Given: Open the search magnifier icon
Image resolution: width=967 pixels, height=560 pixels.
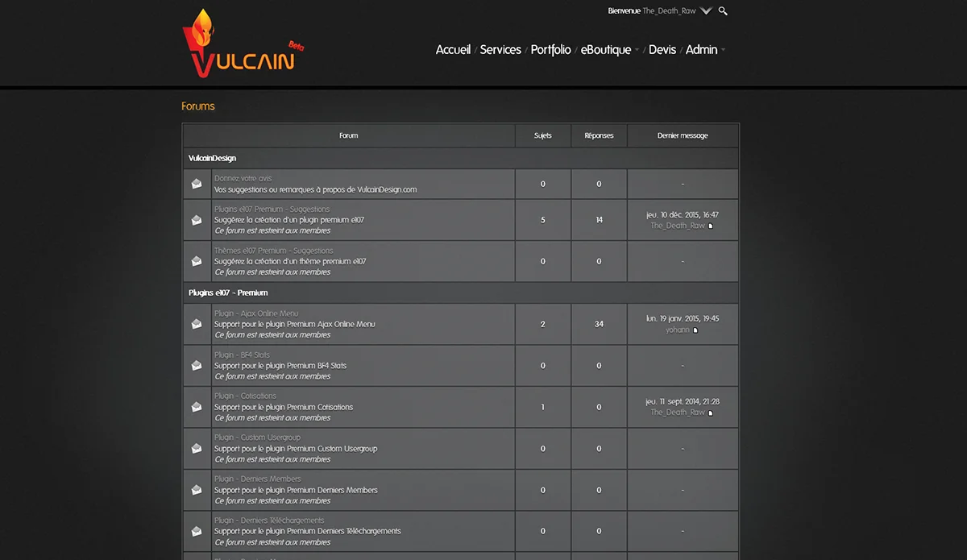Looking at the screenshot, I should coord(723,11).
